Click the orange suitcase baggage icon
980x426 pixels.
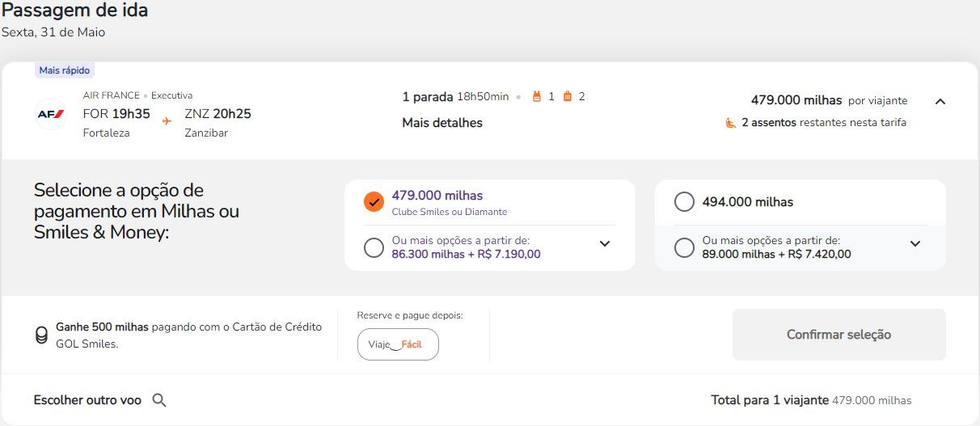pos(567,97)
